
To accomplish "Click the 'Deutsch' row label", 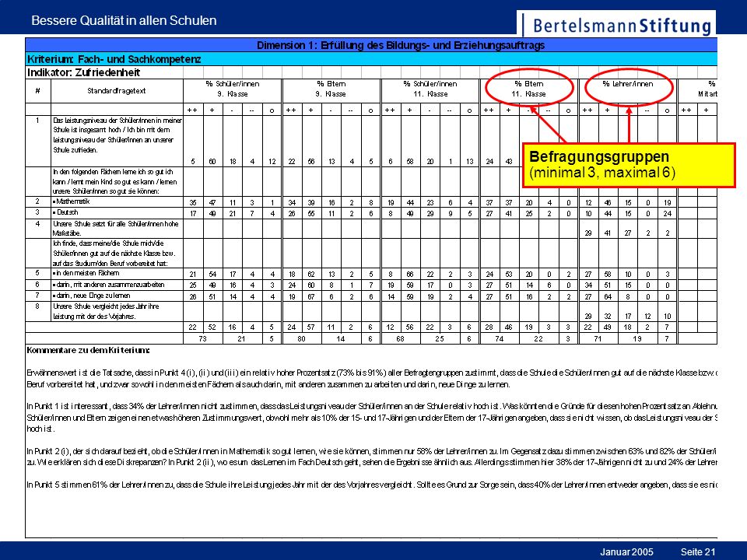I will click(x=65, y=212).
